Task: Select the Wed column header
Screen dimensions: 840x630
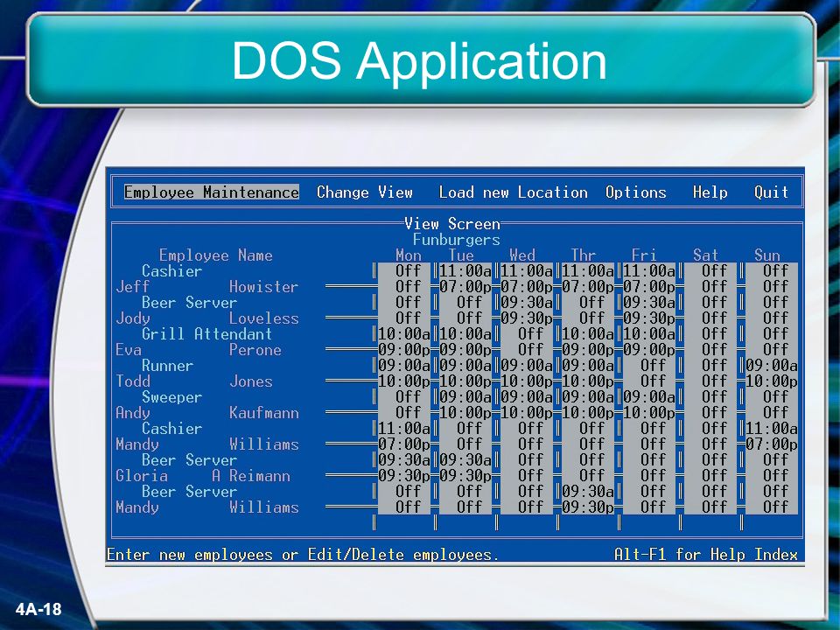Action: [522, 255]
